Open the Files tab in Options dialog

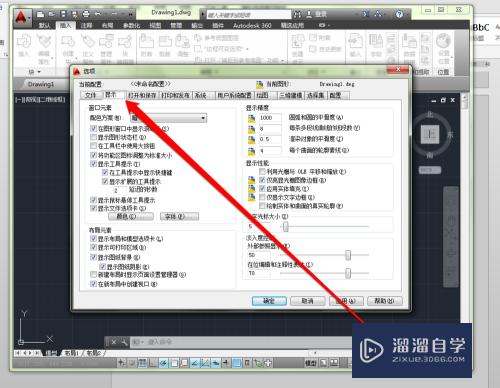[x=91, y=95]
